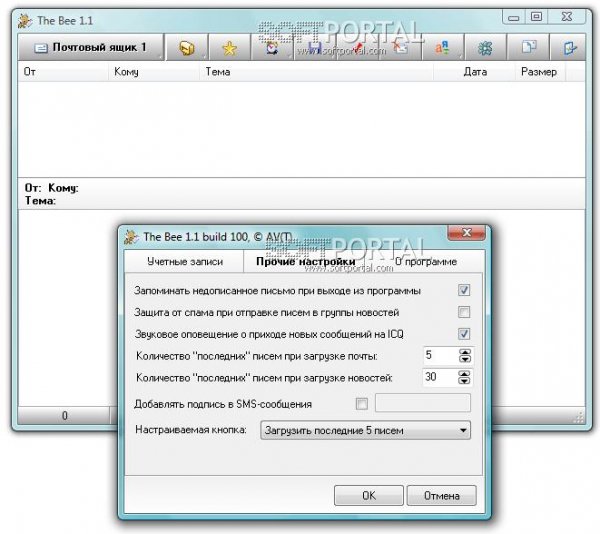This screenshot has height=534, width=600.
Task: Click the news letters count field showing 30
Action: pos(440,377)
